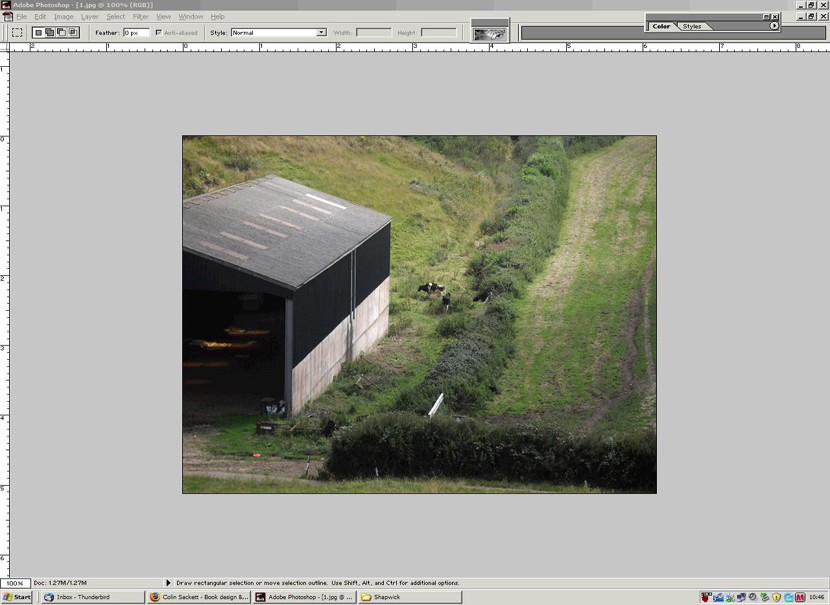Click the Photoshop document icon beside File
Screen dimensions: 830x605
pos(7,17)
